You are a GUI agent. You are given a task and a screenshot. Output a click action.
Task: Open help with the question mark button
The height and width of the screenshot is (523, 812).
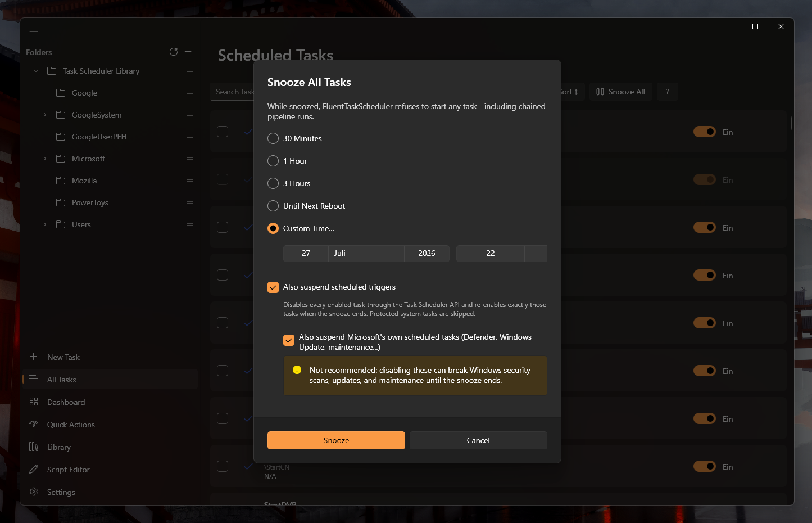coord(668,92)
